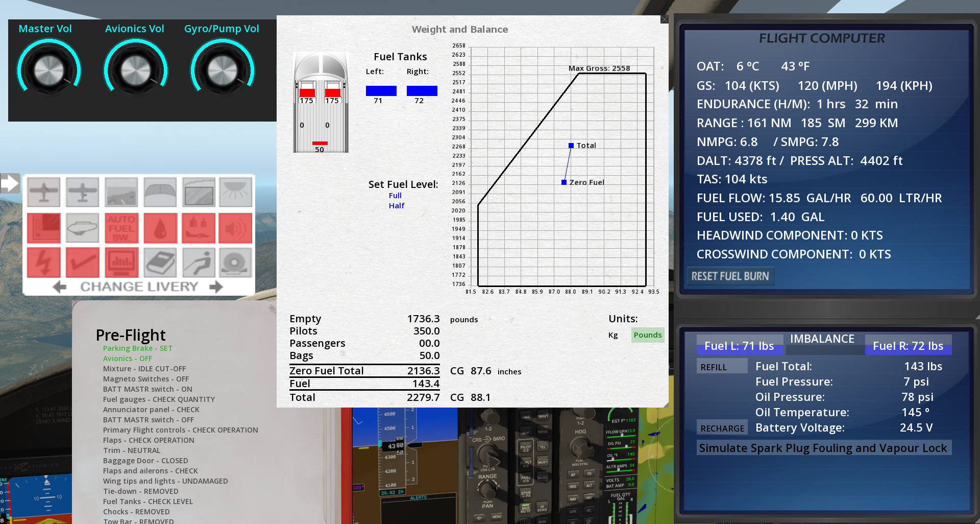
Task: Toggle Simulate Spark Plug Fouling and Vapour Lock
Action: tap(823, 448)
